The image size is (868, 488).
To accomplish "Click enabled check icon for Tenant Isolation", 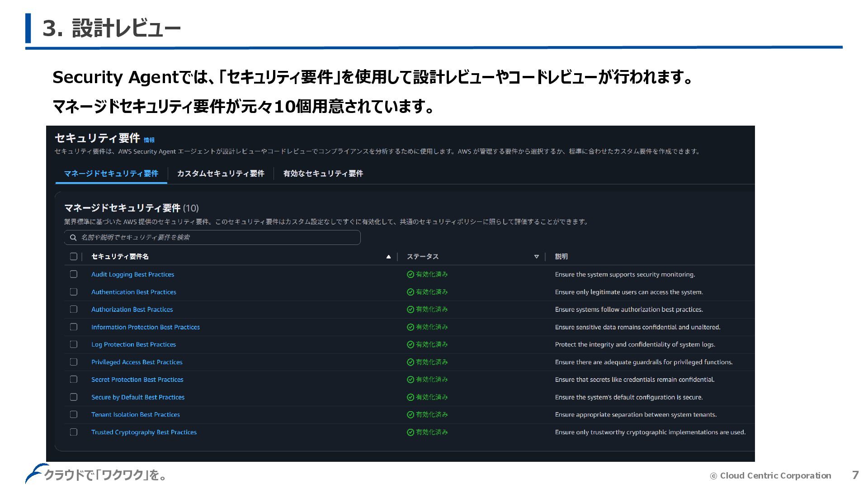I will [410, 414].
